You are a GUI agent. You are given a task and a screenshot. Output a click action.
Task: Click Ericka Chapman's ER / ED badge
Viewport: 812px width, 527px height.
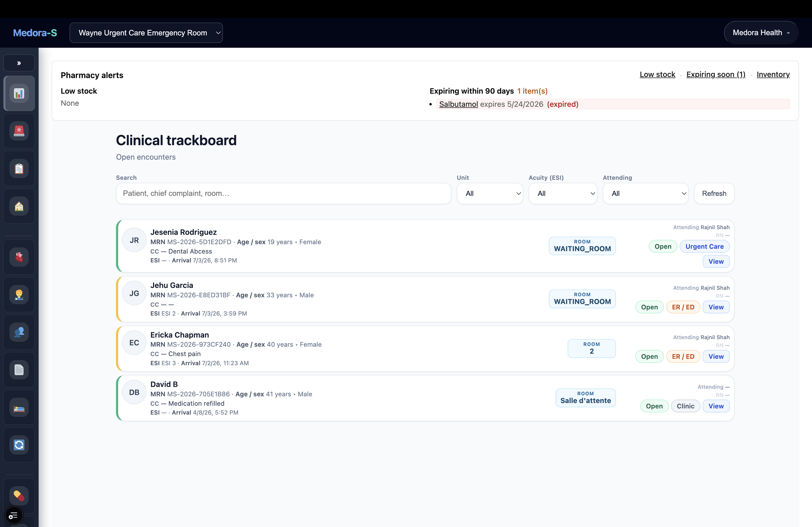683,357
